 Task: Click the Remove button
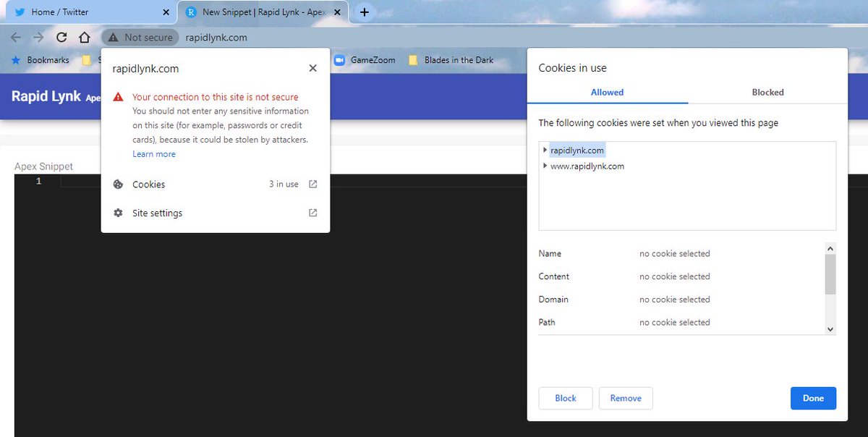point(626,399)
